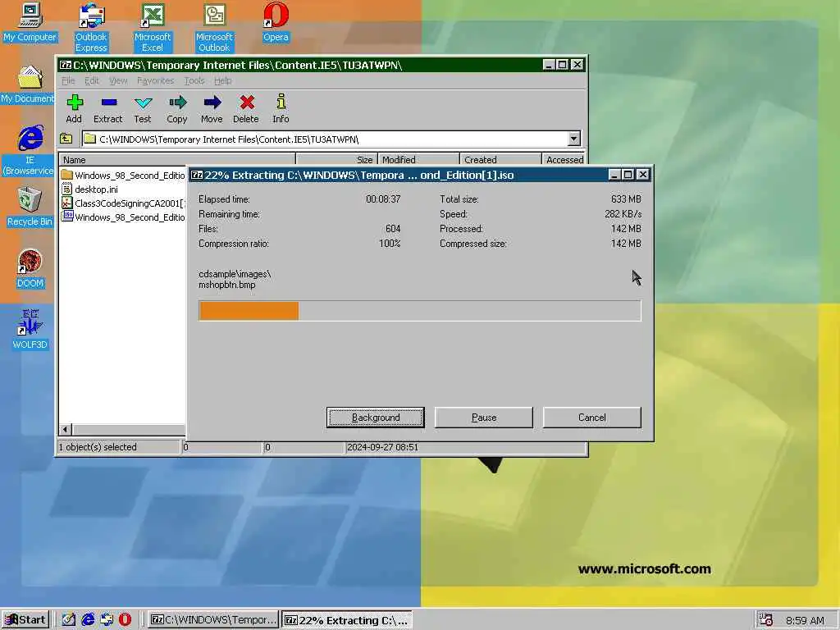Click the Outlook Express quick launch icon
The height and width of the screenshot is (630, 840).
[107, 619]
